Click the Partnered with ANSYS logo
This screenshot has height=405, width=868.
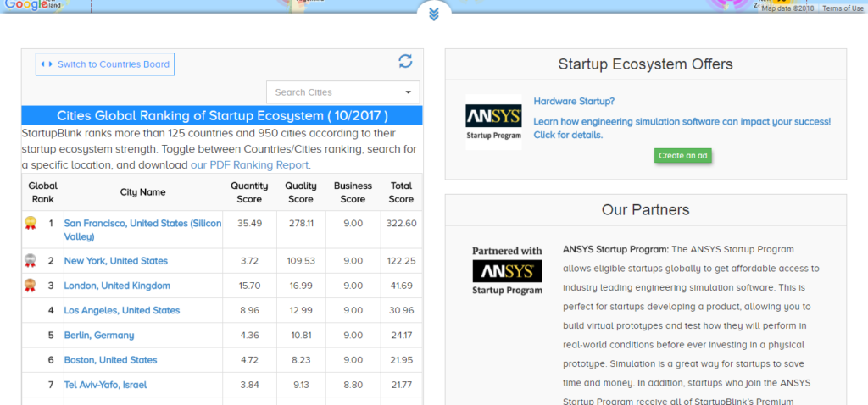(x=507, y=270)
